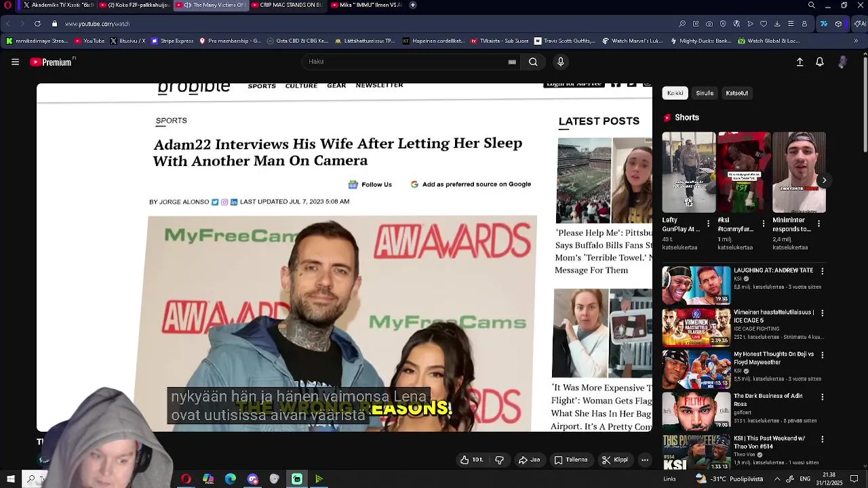The image size is (868, 488).
Task: Open options for the LAUGHING AT: ANDREW TATE video
Action: pos(822,270)
